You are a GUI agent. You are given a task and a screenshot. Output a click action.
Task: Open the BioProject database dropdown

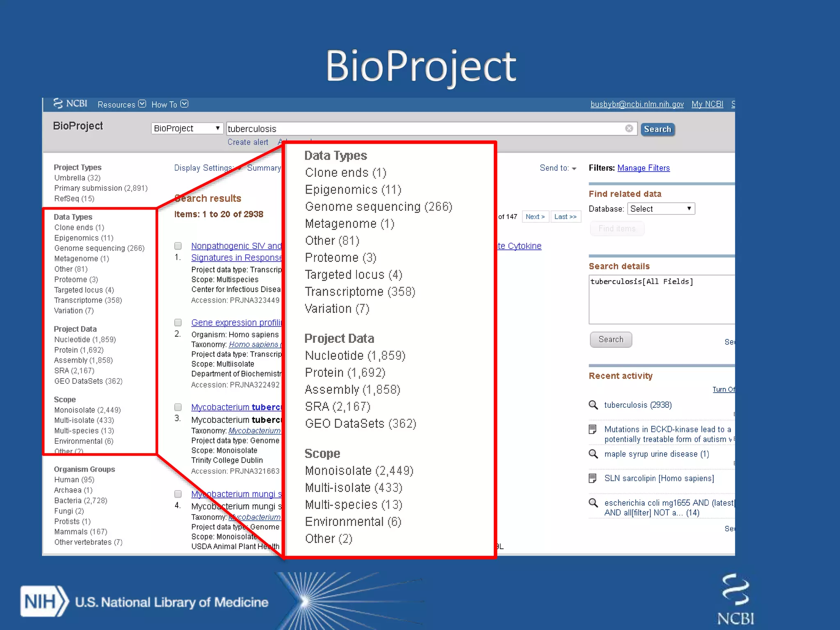click(187, 128)
